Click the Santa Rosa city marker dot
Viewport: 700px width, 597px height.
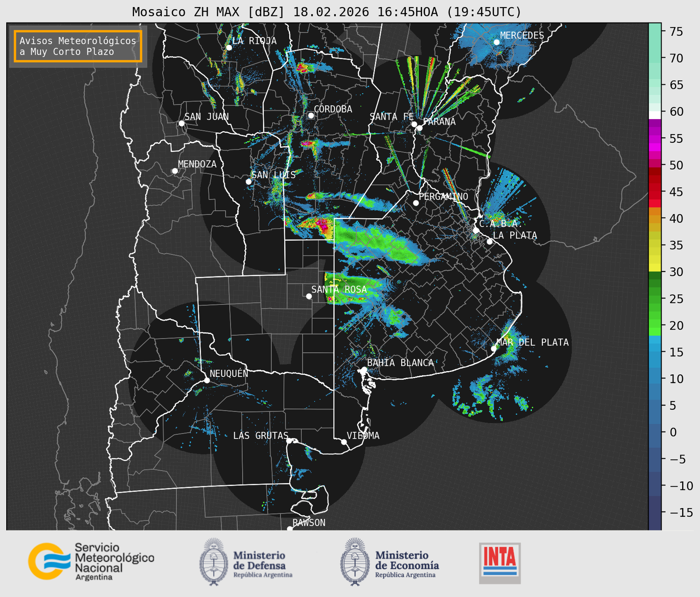tap(309, 296)
